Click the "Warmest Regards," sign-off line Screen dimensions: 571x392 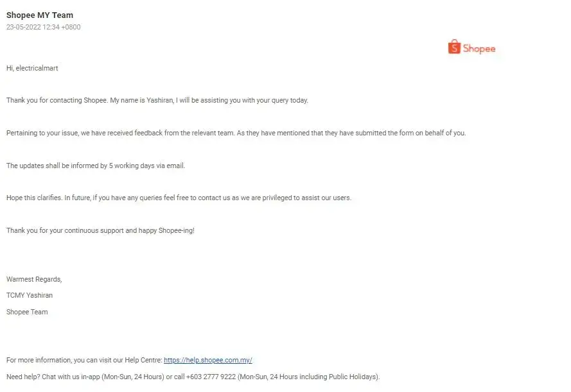(x=34, y=279)
